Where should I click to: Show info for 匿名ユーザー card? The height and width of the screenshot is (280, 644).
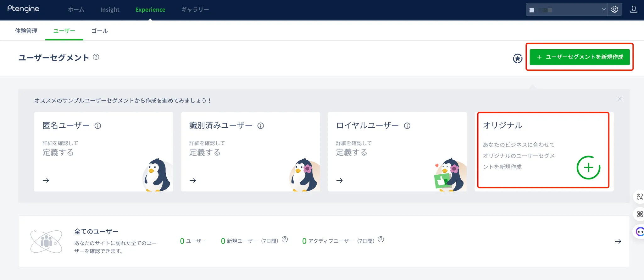98,126
